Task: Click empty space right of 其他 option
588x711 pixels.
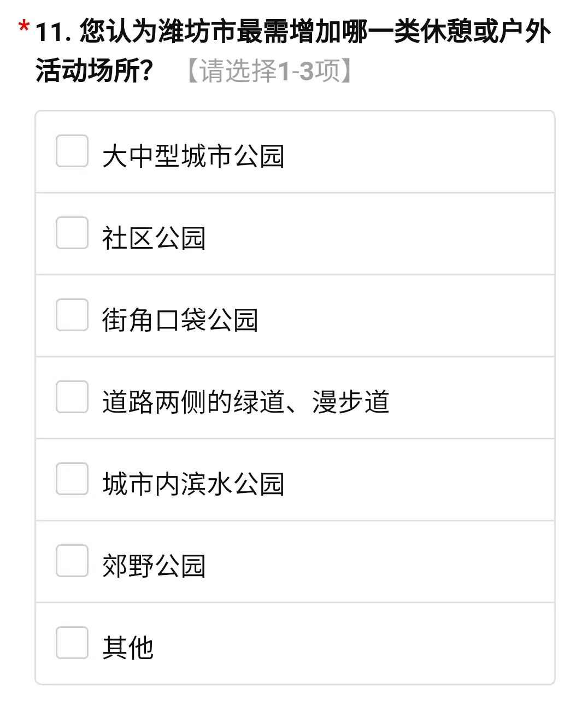Action: click(x=355, y=645)
